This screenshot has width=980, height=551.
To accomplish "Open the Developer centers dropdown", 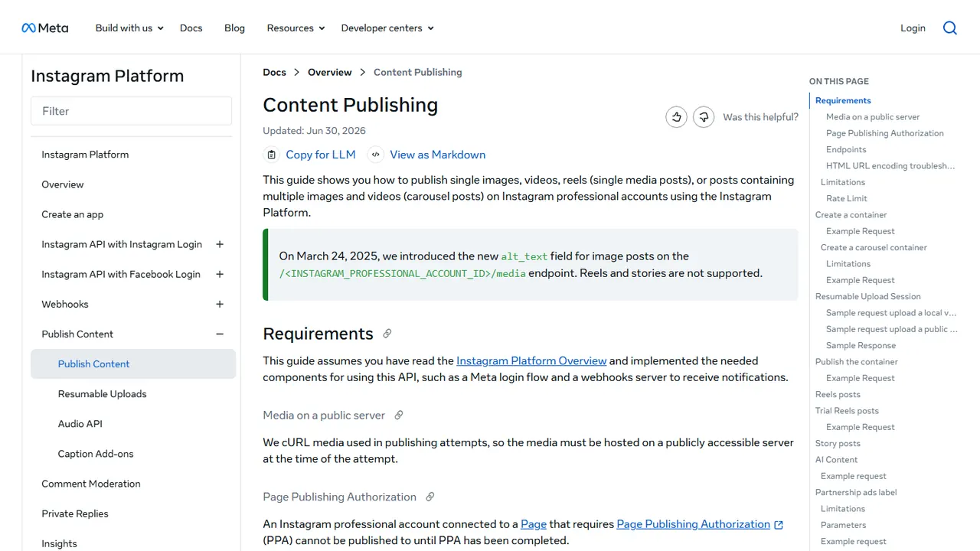I will point(387,28).
